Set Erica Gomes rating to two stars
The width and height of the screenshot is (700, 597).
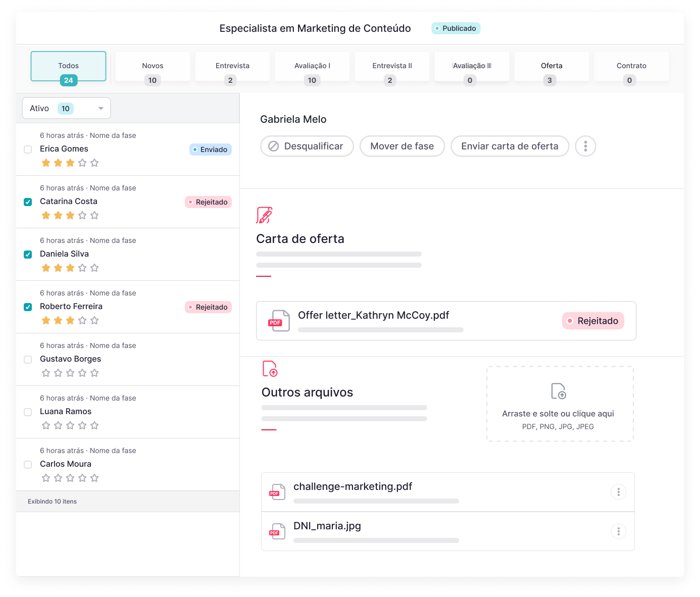coord(58,163)
